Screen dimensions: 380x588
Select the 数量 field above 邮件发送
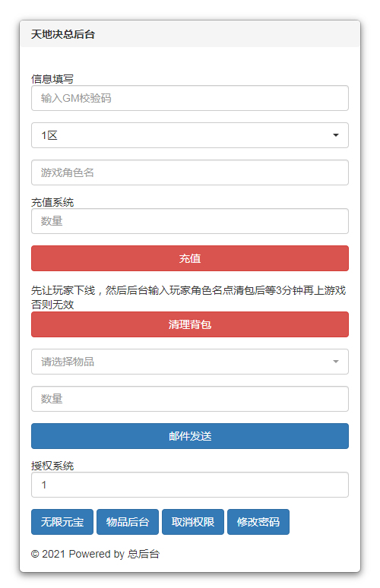[x=190, y=399]
